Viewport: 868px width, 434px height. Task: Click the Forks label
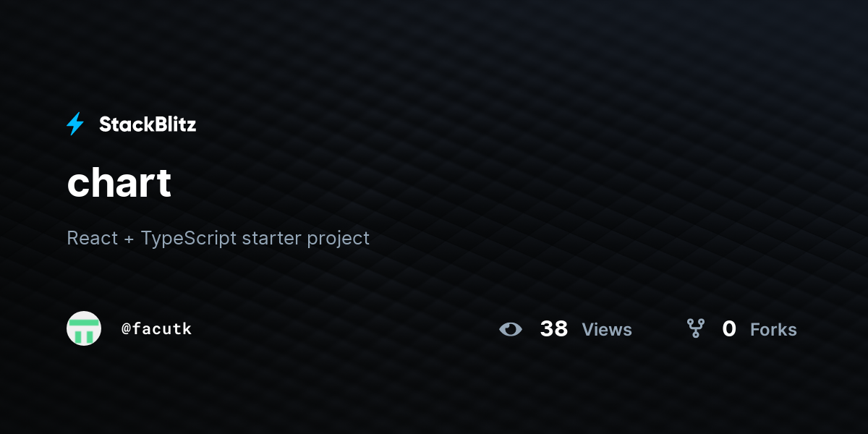[773, 330]
